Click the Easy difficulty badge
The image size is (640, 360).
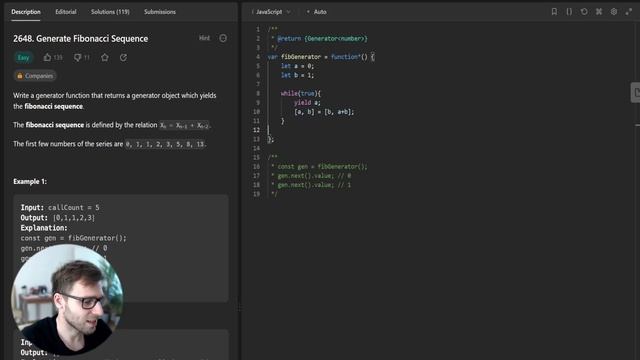(23, 58)
